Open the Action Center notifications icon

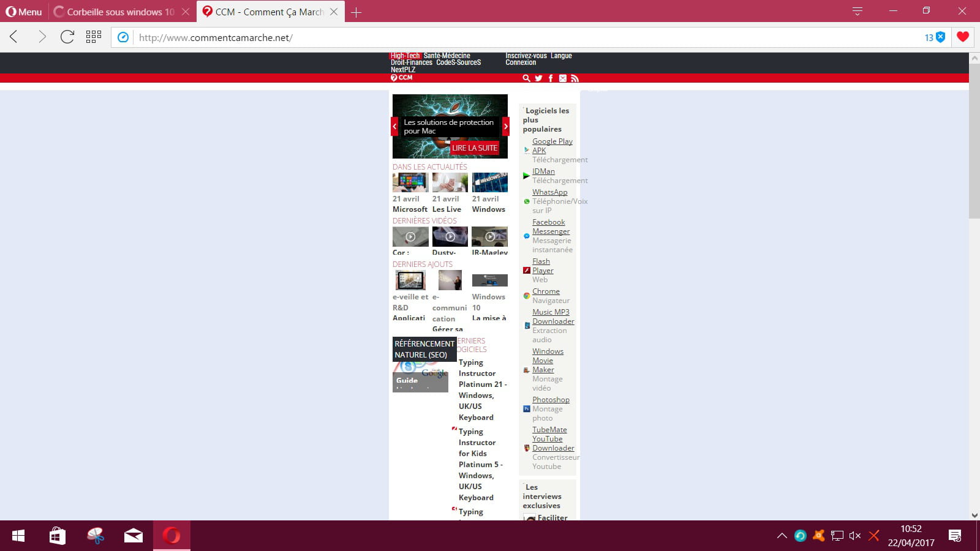[954, 536]
